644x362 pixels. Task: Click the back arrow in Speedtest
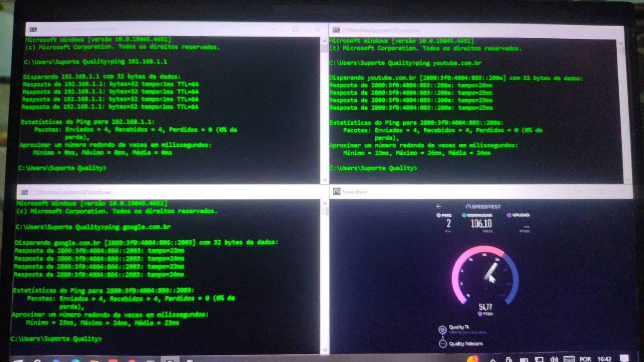(x=439, y=206)
